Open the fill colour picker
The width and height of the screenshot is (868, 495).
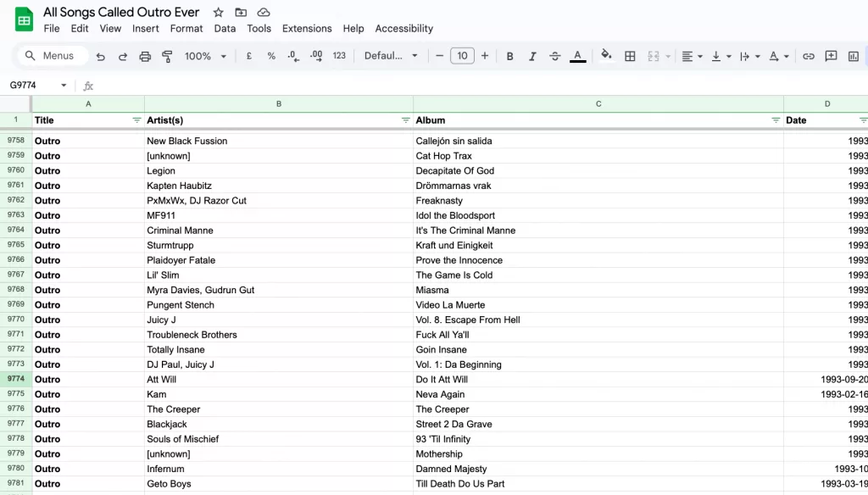[606, 56]
